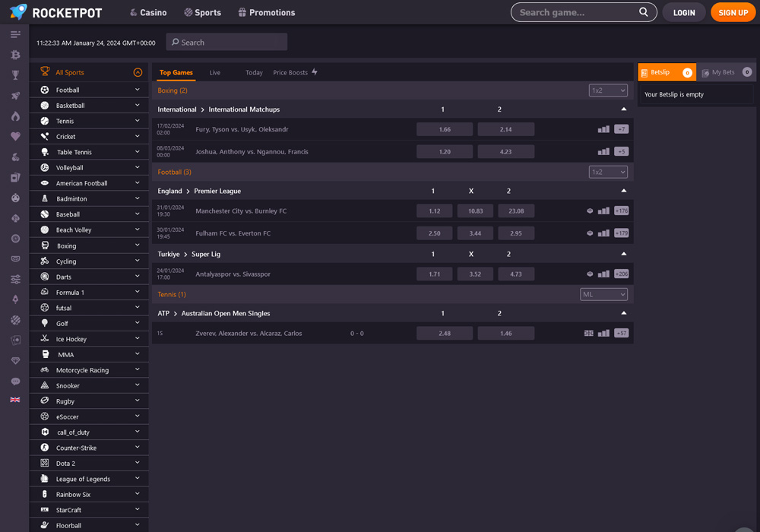Click the trophy sidebar icon

[15, 75]
